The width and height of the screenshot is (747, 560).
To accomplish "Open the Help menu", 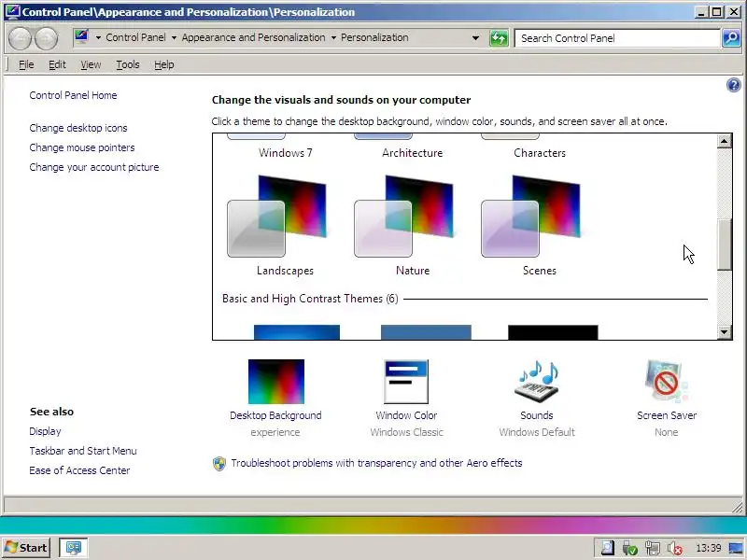I will (164, 64).
